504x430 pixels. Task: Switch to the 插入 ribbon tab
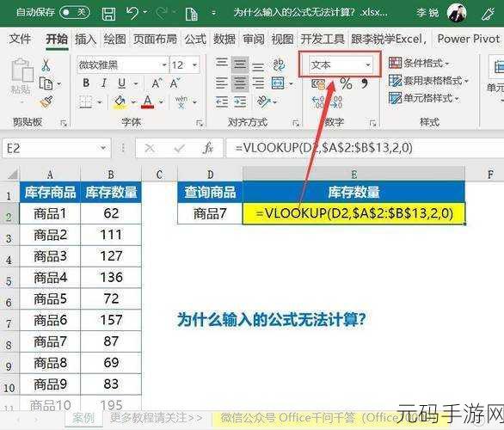(x=85, y=40)
